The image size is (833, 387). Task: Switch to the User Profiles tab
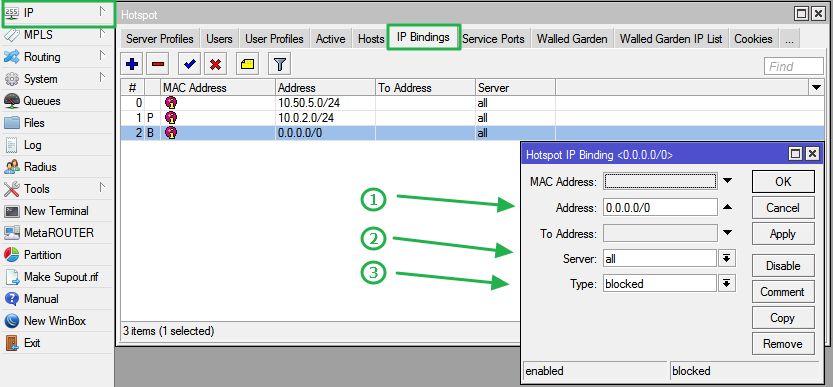(x=274, y=39)
